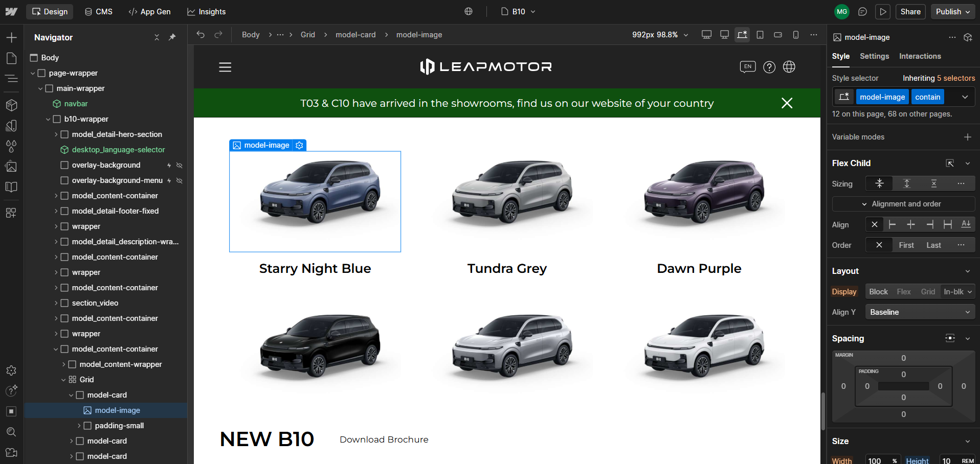Select the Design mode tab

[x=50, y=11]
